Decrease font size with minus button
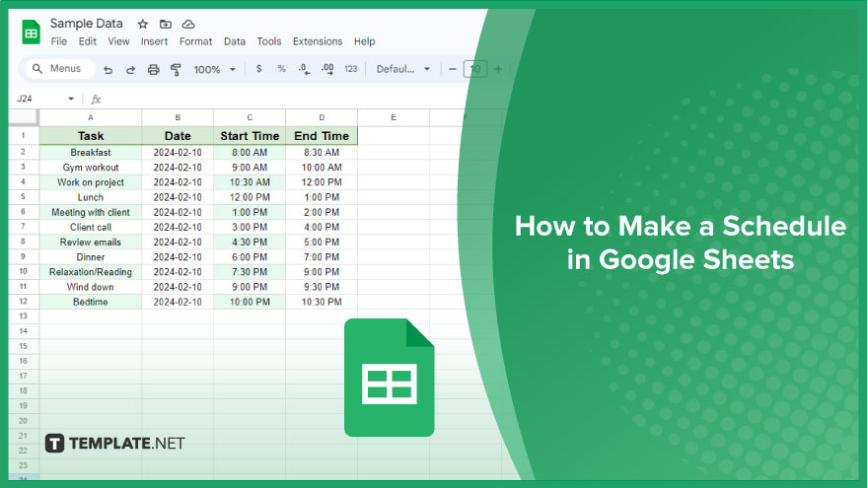868x488 pixels. [453, 69]
